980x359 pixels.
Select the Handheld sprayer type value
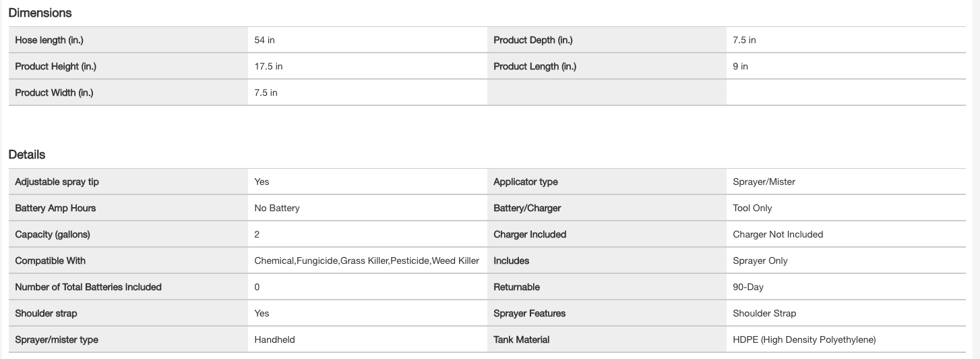click(x=274, y=339)
